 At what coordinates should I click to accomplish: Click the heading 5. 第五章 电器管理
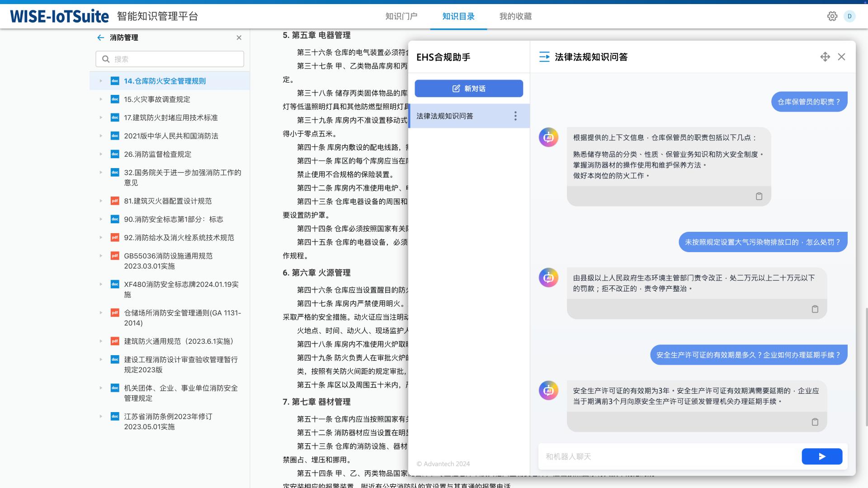tap(316, 35)
